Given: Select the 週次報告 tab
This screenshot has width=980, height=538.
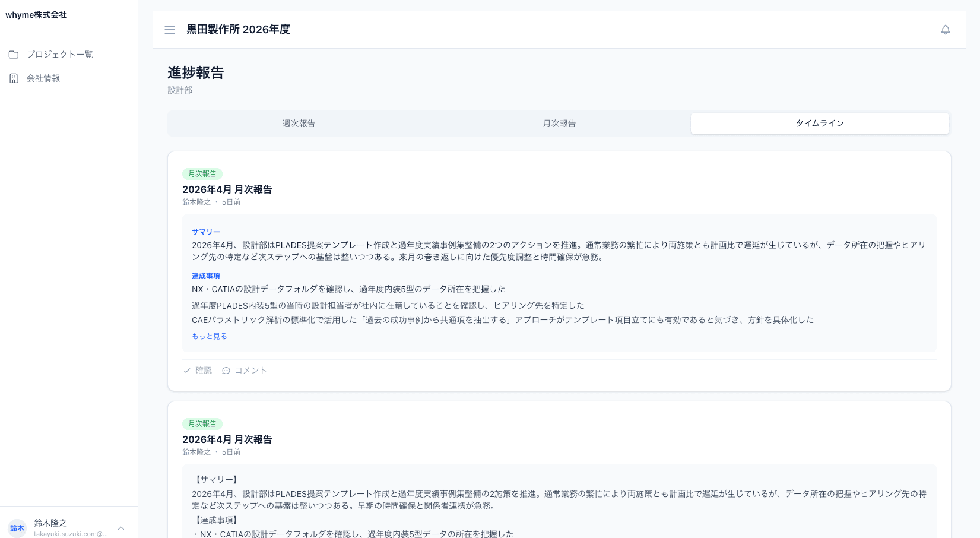Looking at the screenshot, I should point(299,123).
